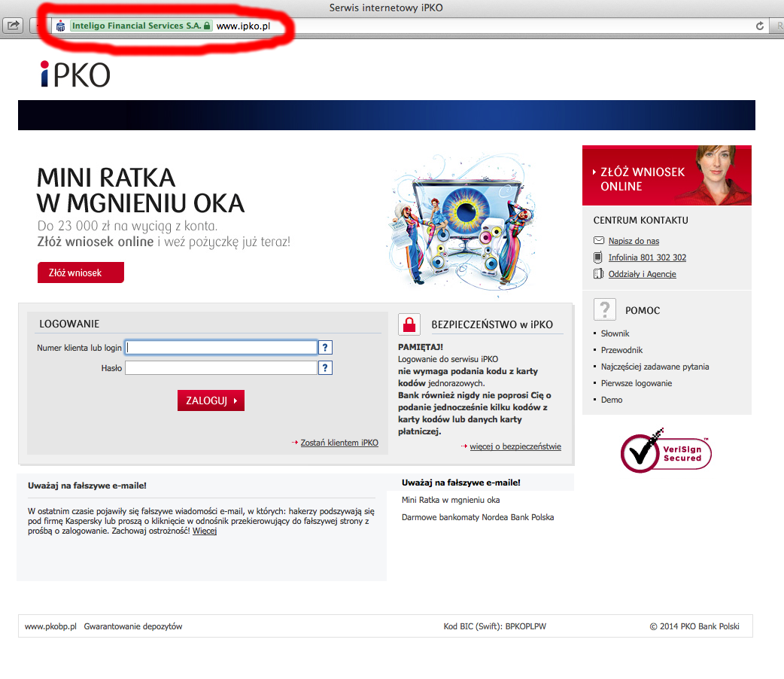
Task: Open the www.pkobp.pl footer link
Action: tap(50, 626)
